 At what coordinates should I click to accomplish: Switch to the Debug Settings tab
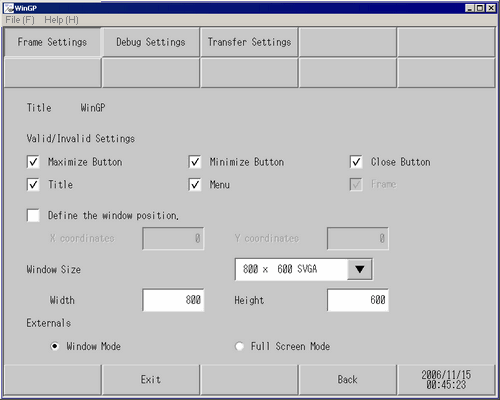(151, 42)
